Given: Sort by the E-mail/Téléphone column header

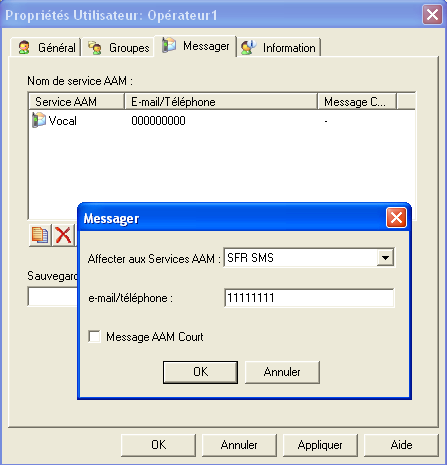Looking at the screenshot, I should coord(221,102).
